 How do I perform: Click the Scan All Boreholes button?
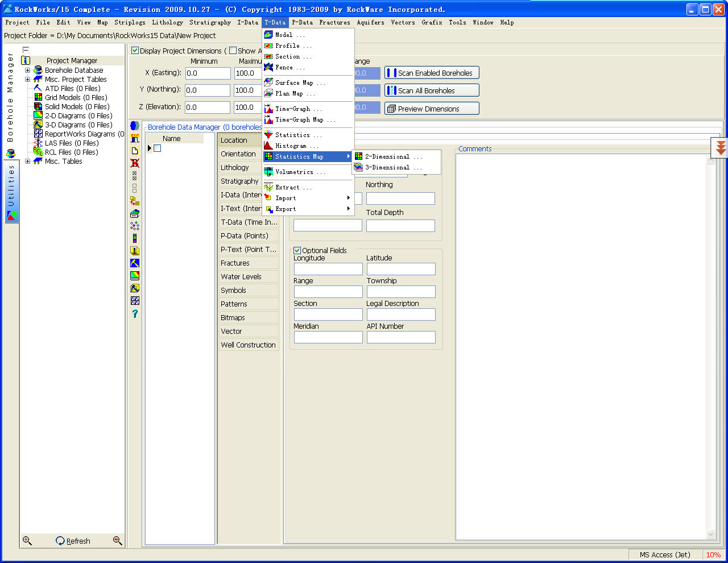pos(432,90)
